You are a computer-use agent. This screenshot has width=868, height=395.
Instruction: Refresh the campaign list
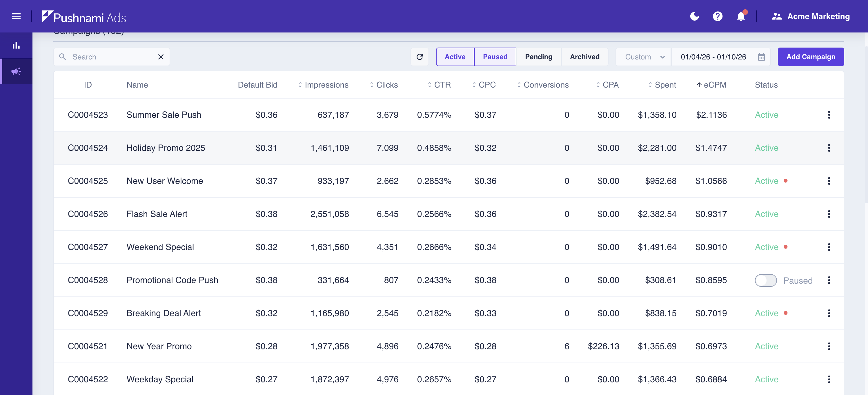(420, 57)
